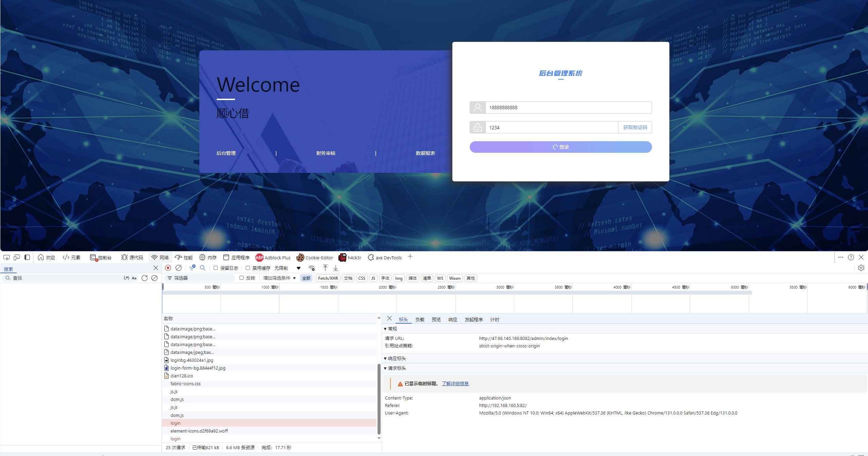Image resolution: width=868 pixels, height=456 pixels.
Task: Toggle regex search option
Action: 127,278
